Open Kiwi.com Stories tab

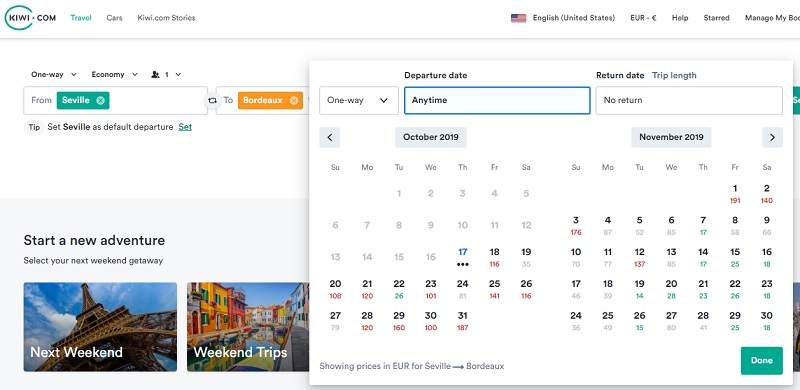(x=166, y=18)
